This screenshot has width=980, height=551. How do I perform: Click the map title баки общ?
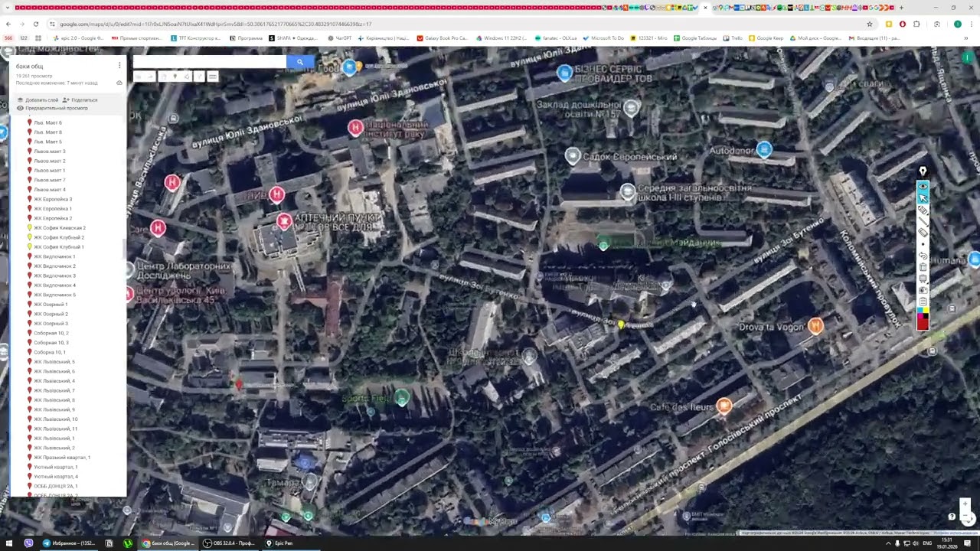point(30,67)
